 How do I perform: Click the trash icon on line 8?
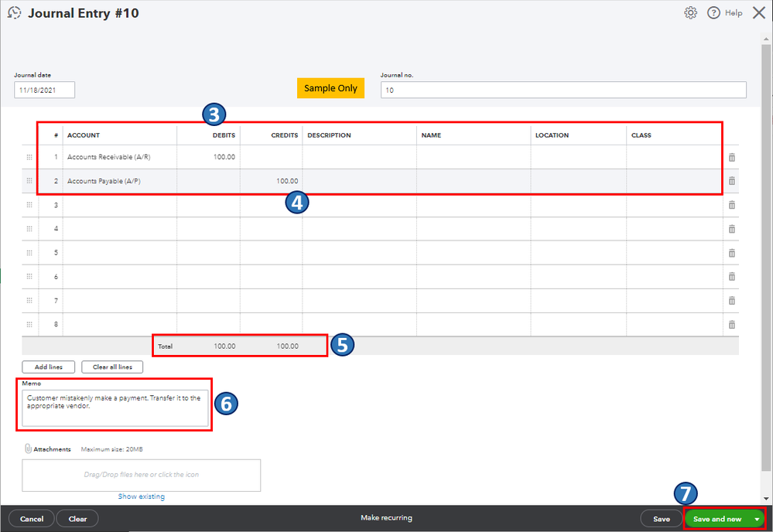point(731,325)
